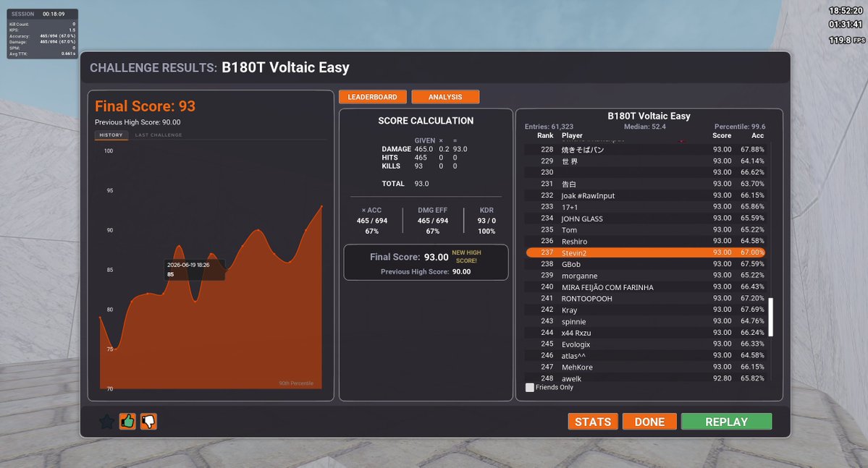Screen dimensions: 868x468
Task: Select the HISTORY graph tab
Action: [111, 135]
